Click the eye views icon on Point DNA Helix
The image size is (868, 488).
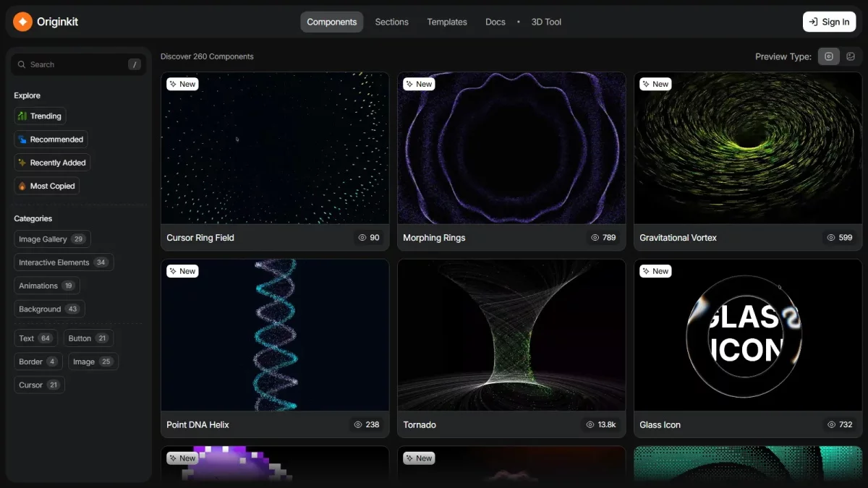[x=358, y=424]
